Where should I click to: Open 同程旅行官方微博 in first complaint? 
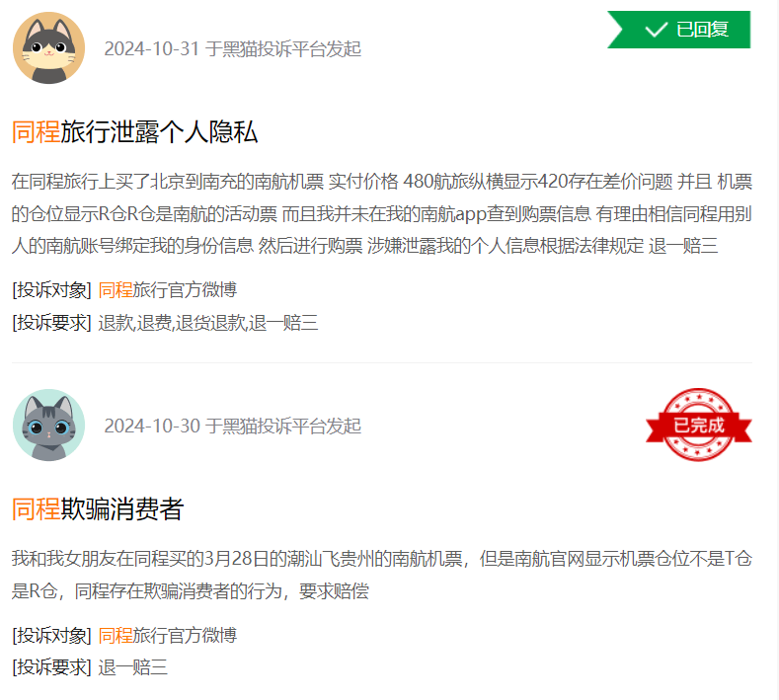[x=168, y=289]
